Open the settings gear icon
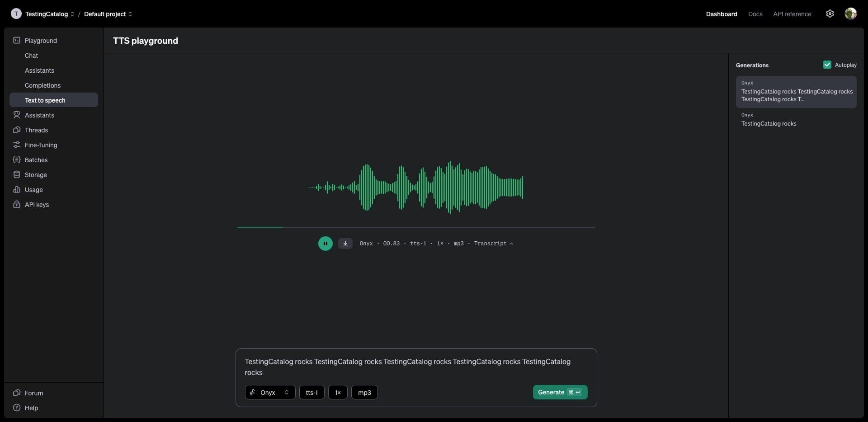Screen dimensions: 868x422 click(830, 14)
